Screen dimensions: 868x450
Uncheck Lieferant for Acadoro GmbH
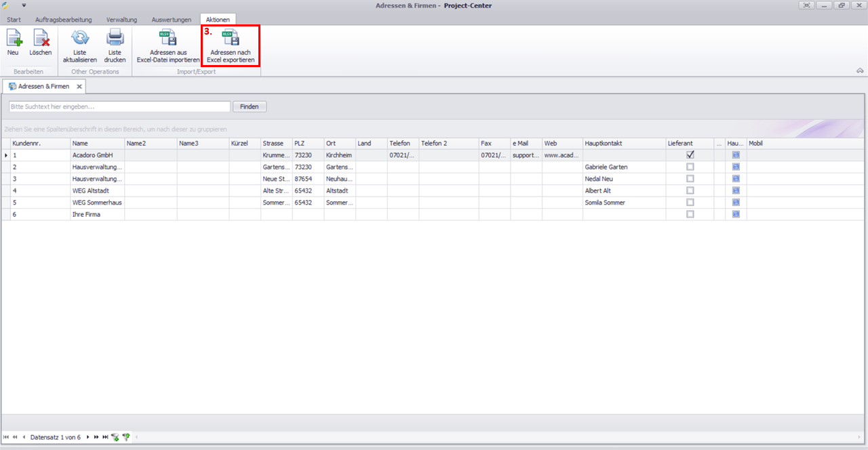[x=690, y=155]
